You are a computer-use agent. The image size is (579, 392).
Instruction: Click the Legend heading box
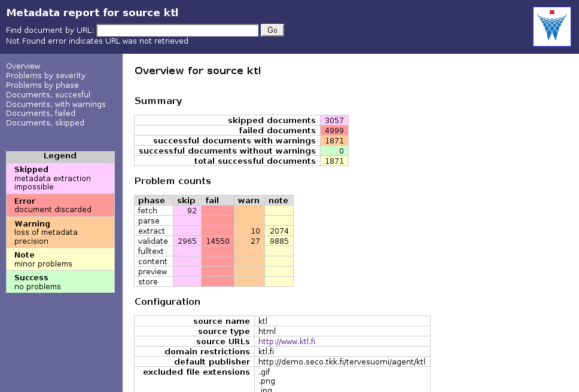pyautogui.click(x=60, y=157)
